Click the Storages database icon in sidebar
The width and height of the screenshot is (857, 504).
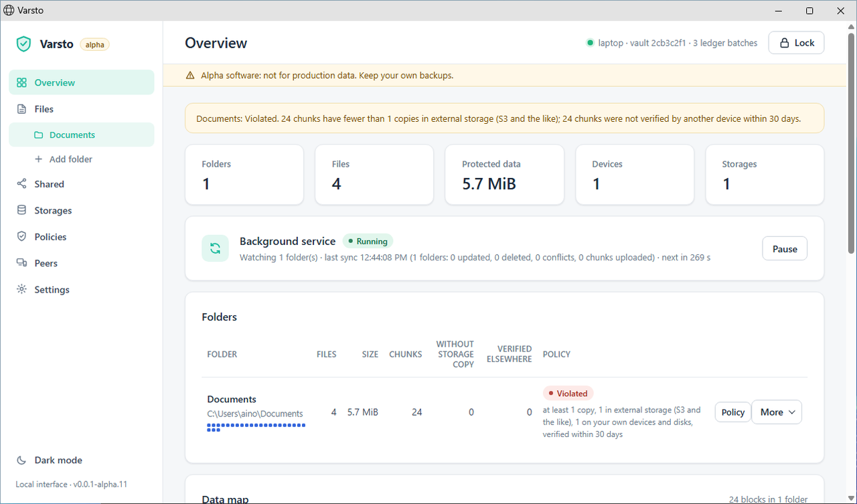tap(21, 210)
